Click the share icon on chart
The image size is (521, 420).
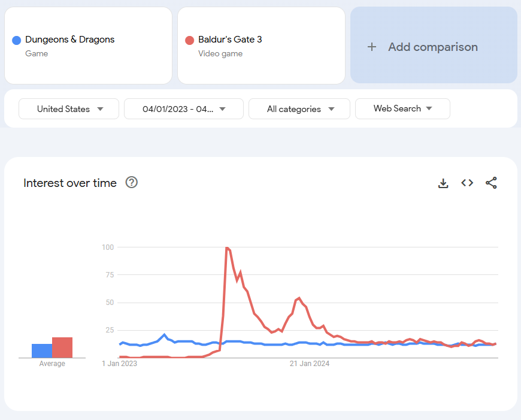click(491, 183)
